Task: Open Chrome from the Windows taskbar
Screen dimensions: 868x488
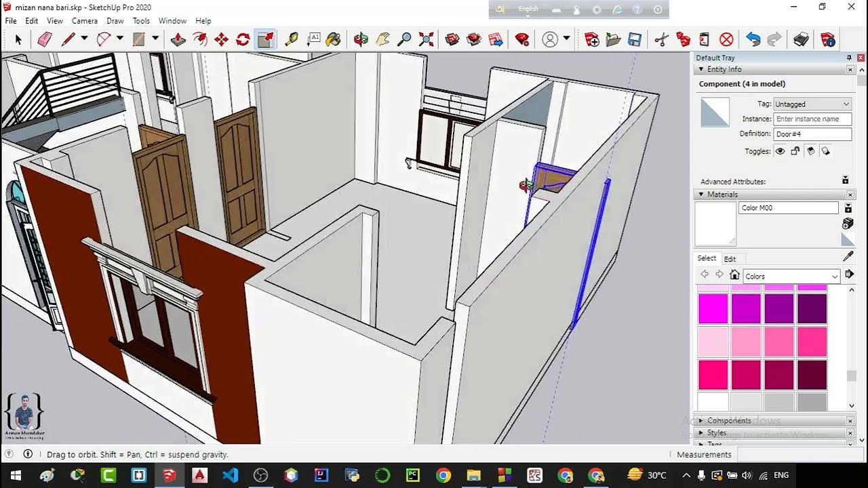Action: click(x=443, y=475)
